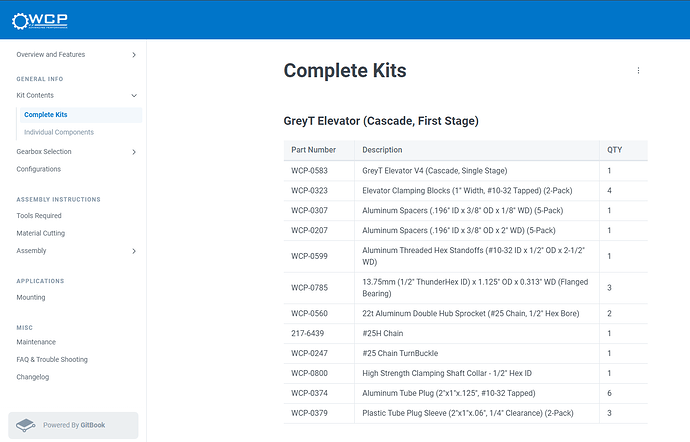Open the Configurations page
This screenshot has width=690, height=442.
pos(38,169)
